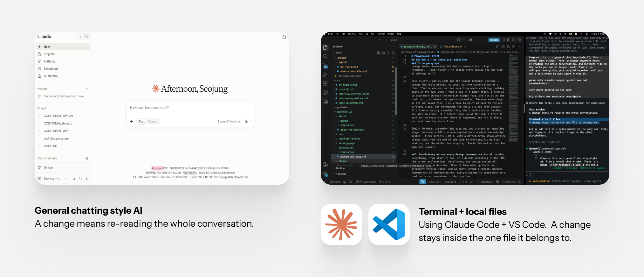Click the notifications bell in VS Code status bar
644x277 pixels.
coord(519,182)
